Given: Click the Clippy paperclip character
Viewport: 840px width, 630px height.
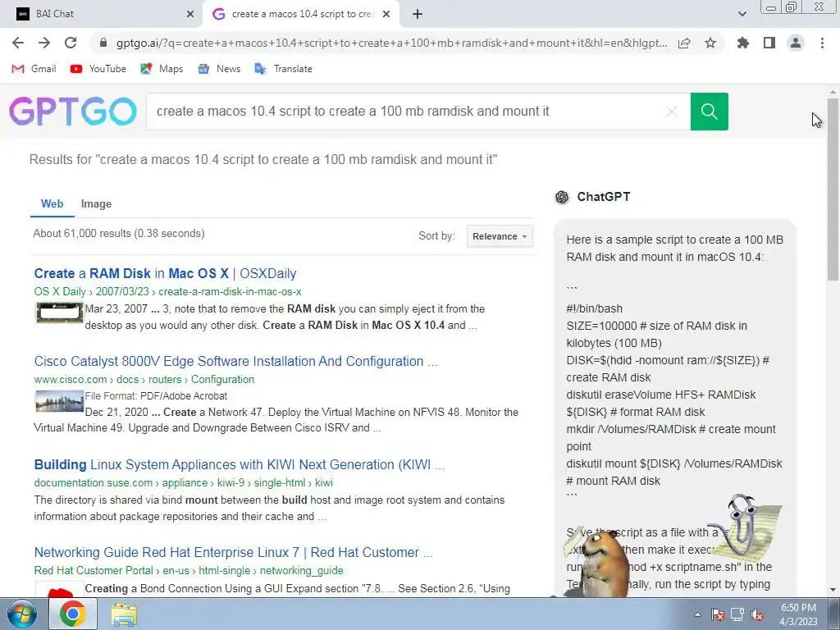Looking at the screenshot, I should coord(743,527).
